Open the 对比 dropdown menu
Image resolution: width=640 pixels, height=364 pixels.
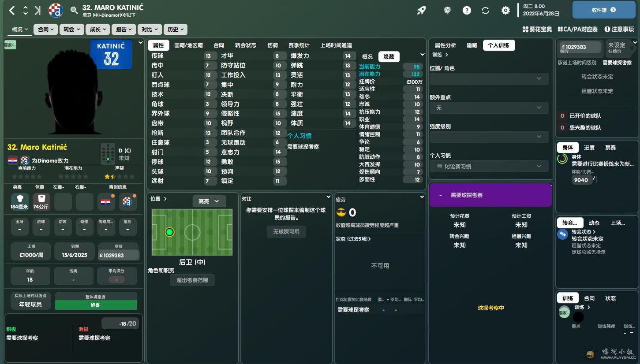coord(149,30)
